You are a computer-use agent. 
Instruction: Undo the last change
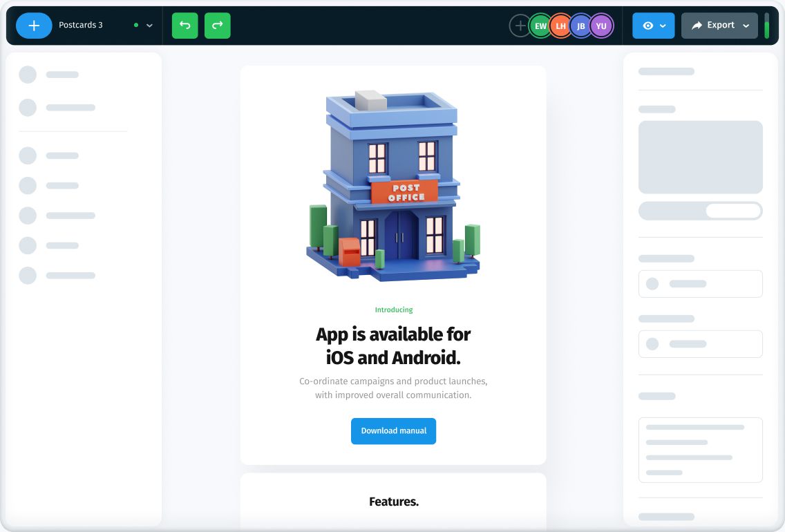click(185, 25)
